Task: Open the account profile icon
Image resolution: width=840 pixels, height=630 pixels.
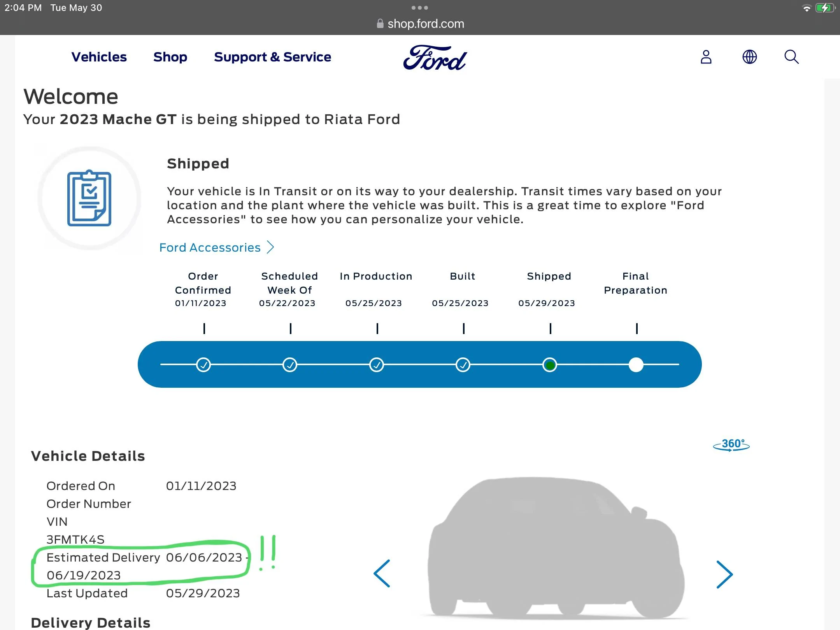Action: point(706,57)
